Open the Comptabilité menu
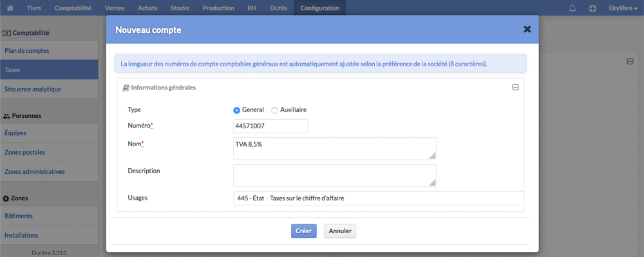 73,8
